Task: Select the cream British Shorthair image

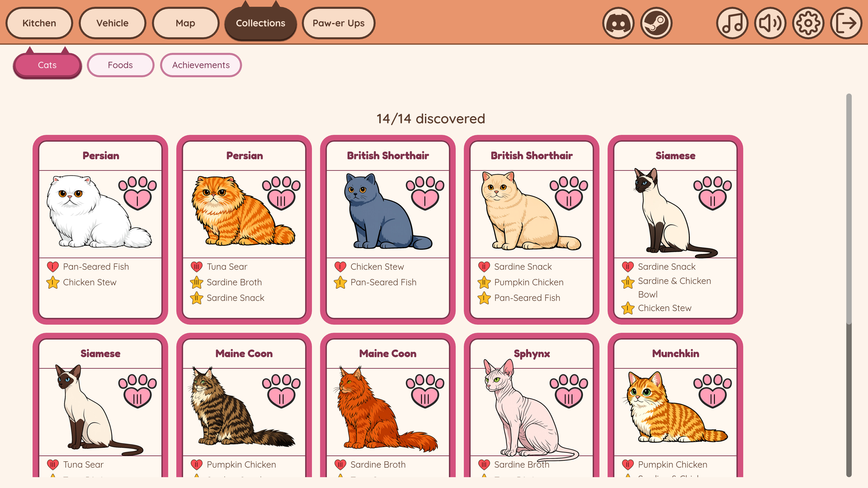Action: [531, 211]
